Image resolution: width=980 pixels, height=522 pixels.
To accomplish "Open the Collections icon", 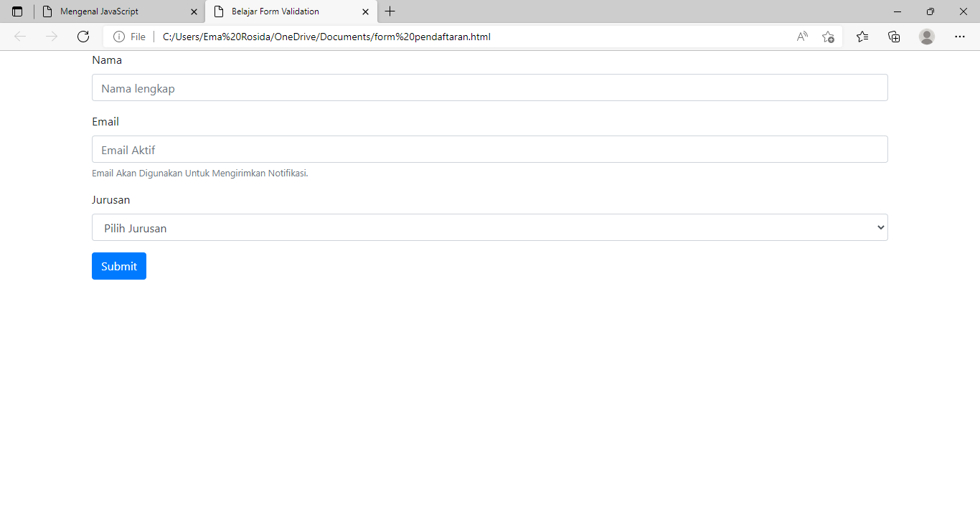I will (894, 37).
